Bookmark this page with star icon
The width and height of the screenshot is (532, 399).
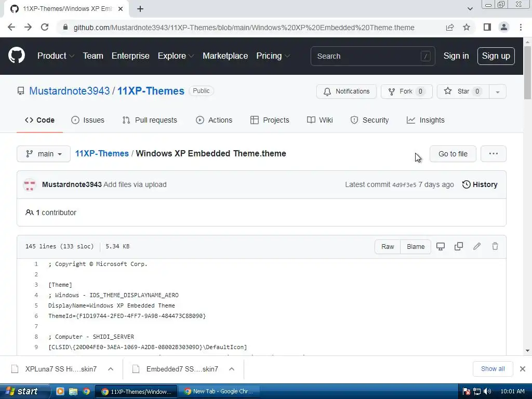pos(467,27)
